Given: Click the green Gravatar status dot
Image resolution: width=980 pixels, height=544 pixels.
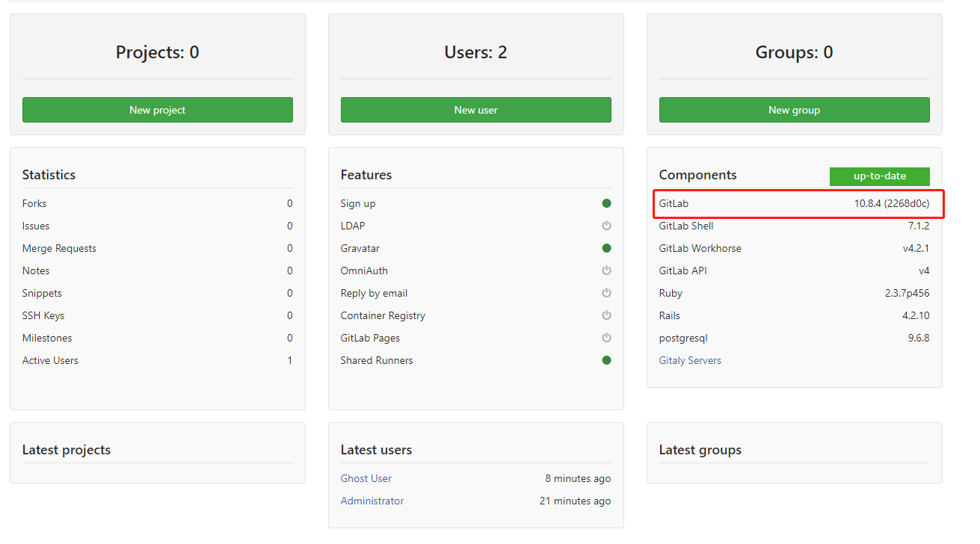Looking at the screenshot, I should coord(606,248).
